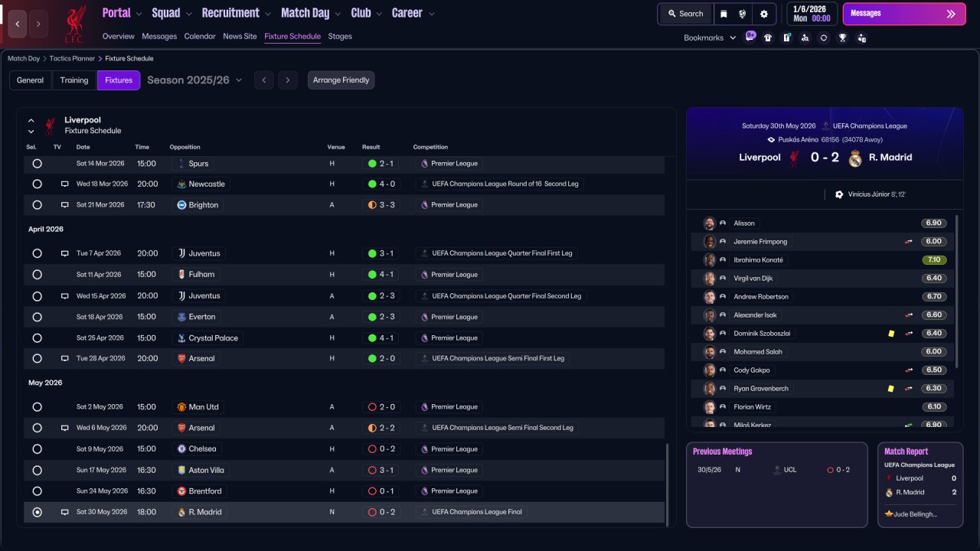Go to next season with right arrow

288,80
